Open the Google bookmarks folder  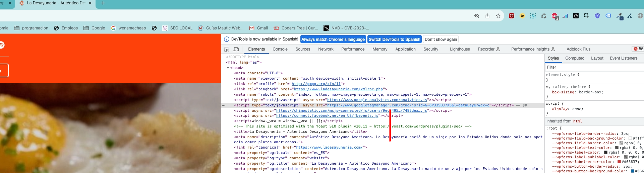click(94, 28)
